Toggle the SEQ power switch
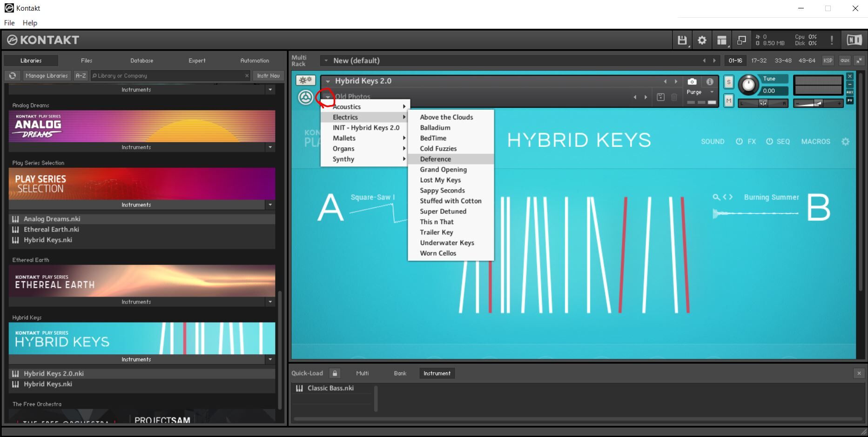This screenshot has width=868, height=437. coord(769,141)
